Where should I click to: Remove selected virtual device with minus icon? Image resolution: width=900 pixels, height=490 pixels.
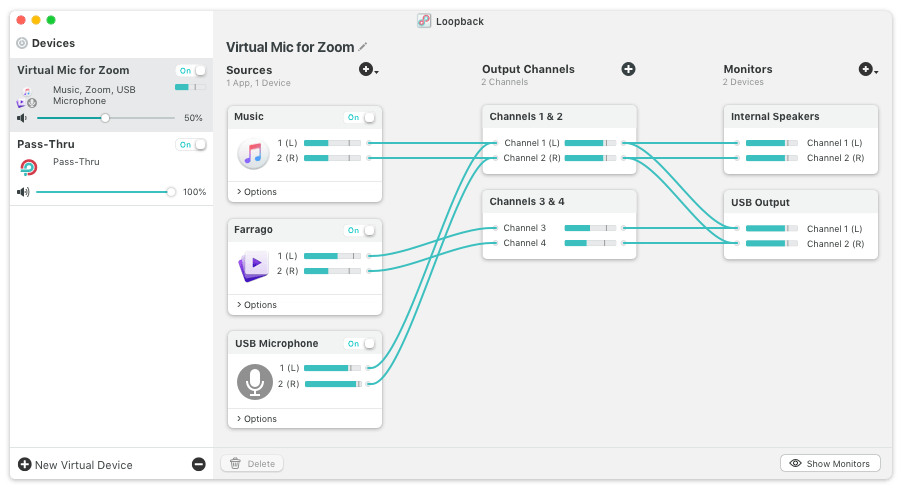[x=198, y=465]
